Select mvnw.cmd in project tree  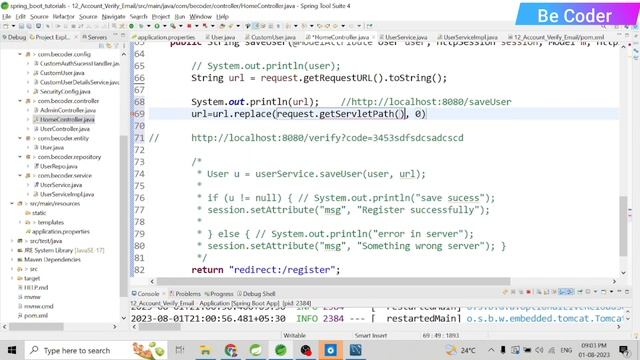35,306
